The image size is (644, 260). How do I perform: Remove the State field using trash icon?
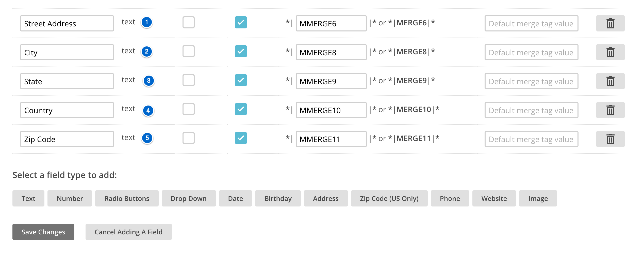coord(610,81)
